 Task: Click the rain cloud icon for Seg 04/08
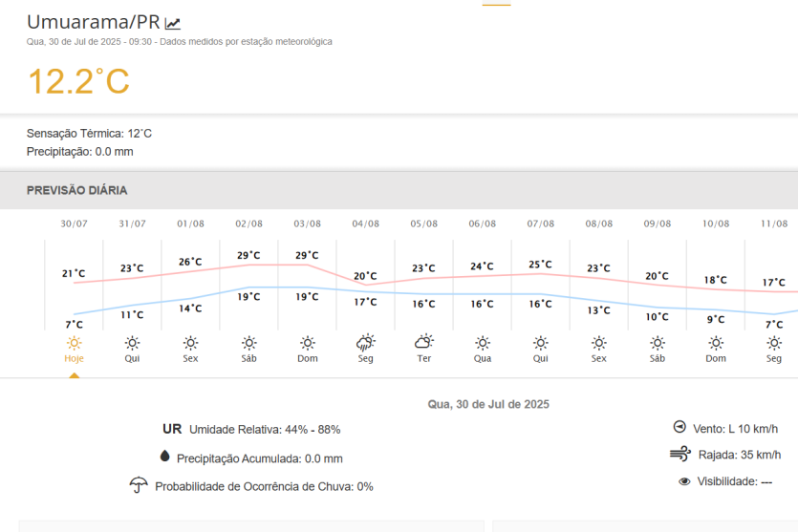365,343
